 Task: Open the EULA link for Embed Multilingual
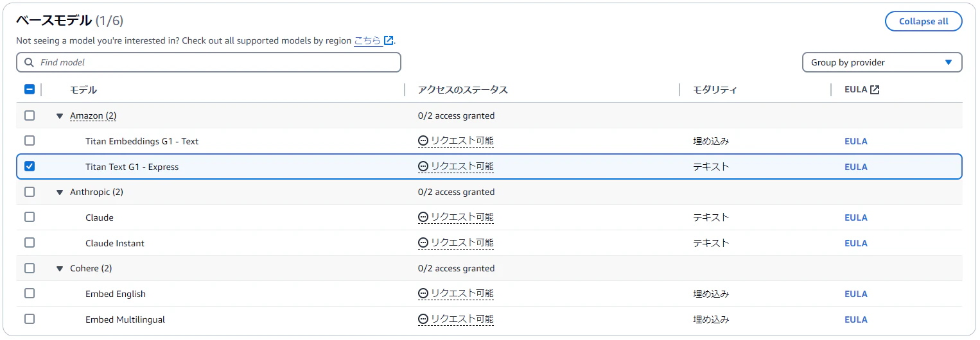tap(855, 319)
